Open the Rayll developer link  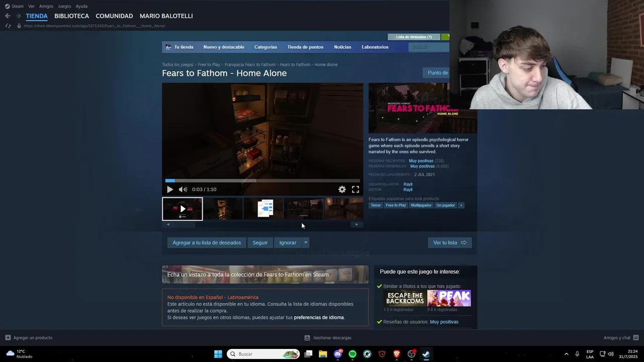tap(408, 185)
